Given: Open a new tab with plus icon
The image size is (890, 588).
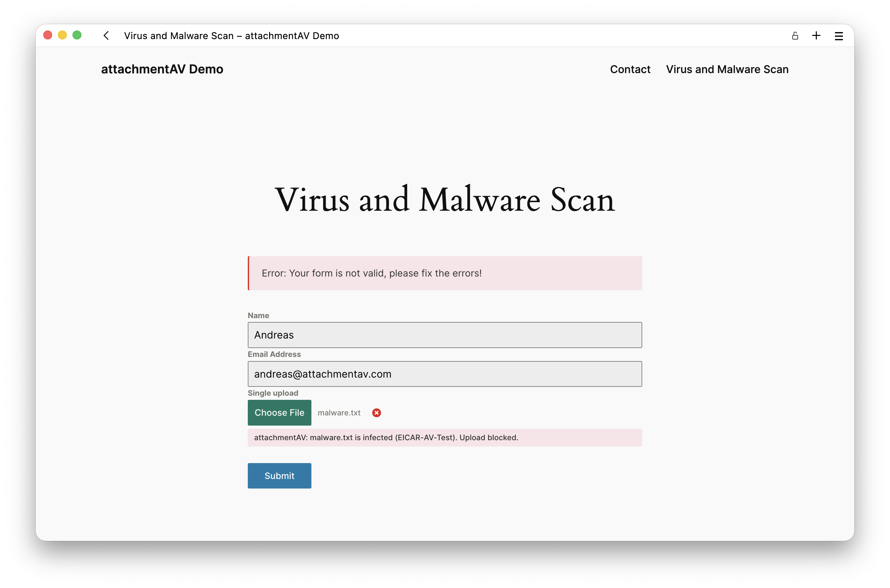Looking at the screenshot, I should (816, 36).
